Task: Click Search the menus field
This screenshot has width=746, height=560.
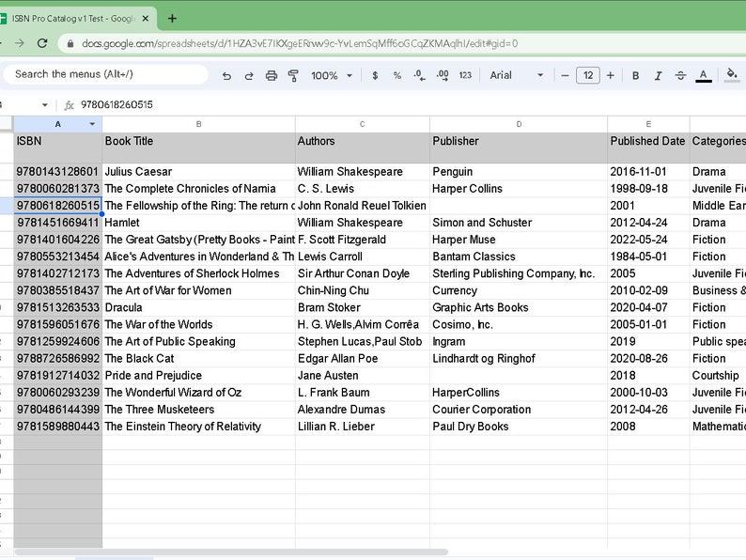Action: tap(105, 74)
